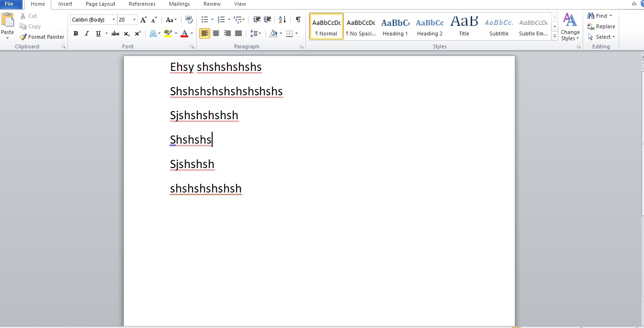
Task: Apply italic formatting
Action: (87, 34)
